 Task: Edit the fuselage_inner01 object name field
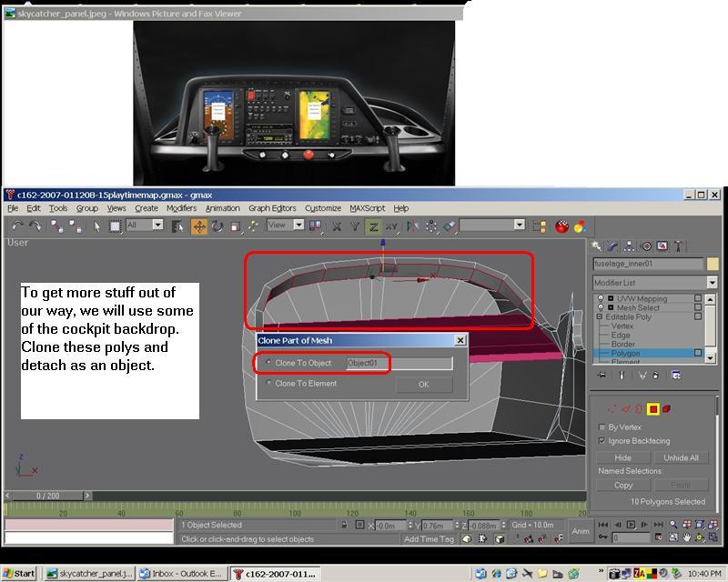point(648,264)
